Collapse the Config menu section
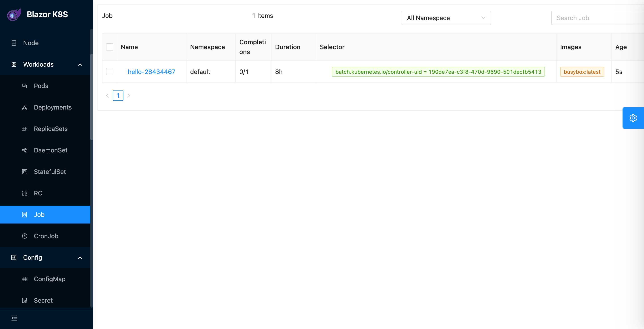This screenshot has height=329, width=644. click(x=80, y=257)
